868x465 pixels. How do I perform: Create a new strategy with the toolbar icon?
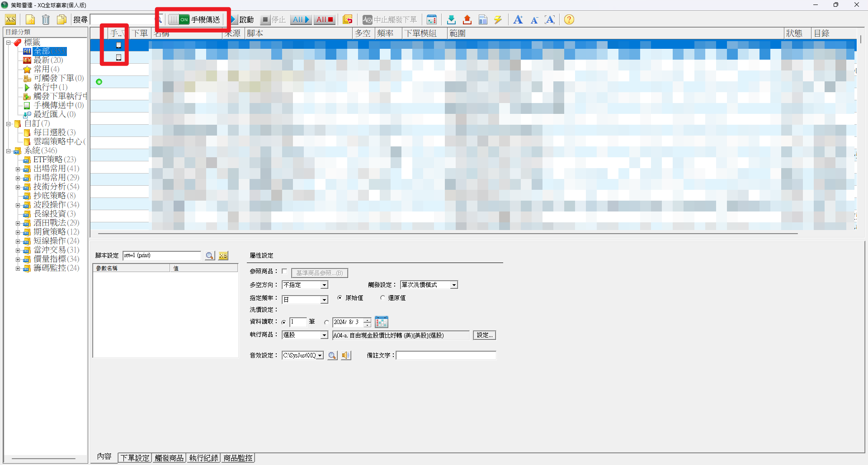point(30,19)
